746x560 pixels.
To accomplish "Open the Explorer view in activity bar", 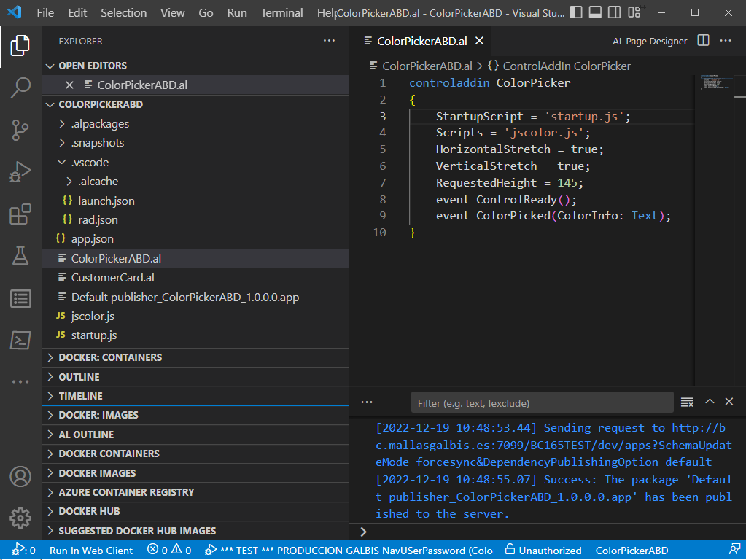I will click(20, 46).
